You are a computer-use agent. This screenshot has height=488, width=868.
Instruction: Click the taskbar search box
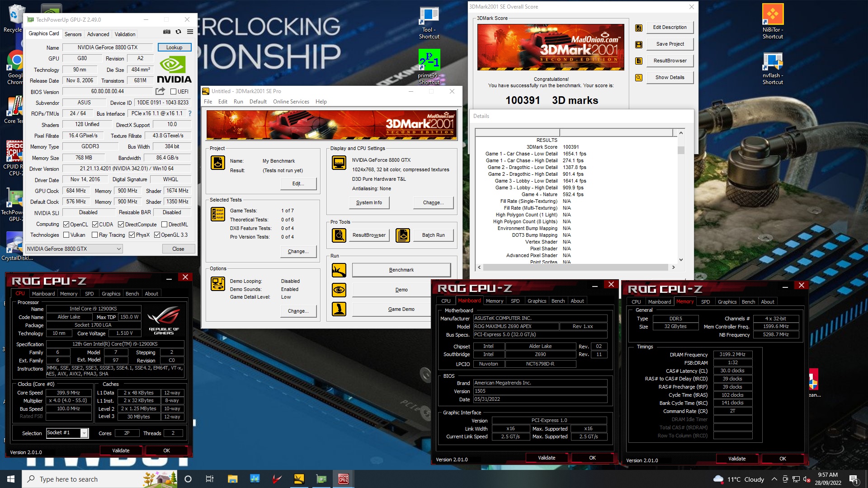point(99,479)
